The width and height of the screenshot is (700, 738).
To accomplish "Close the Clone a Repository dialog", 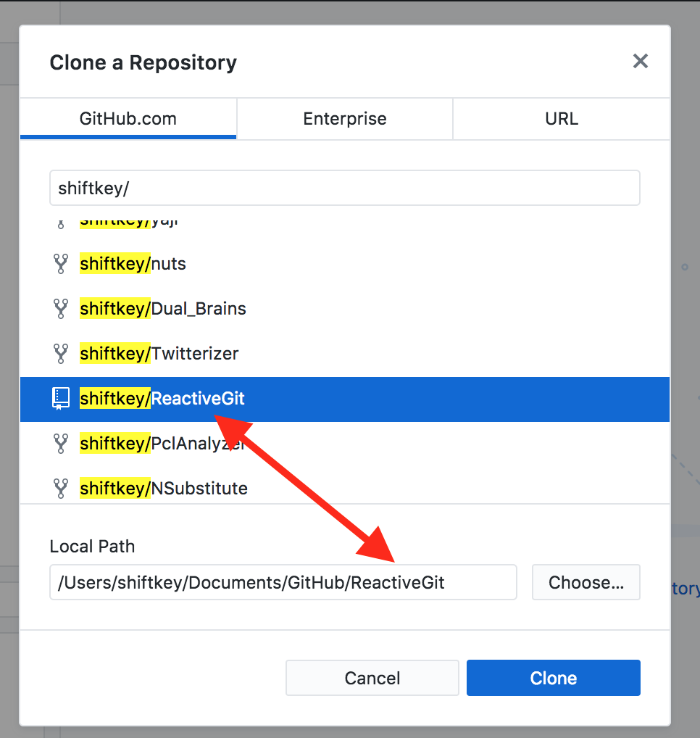I will point(641,61).
